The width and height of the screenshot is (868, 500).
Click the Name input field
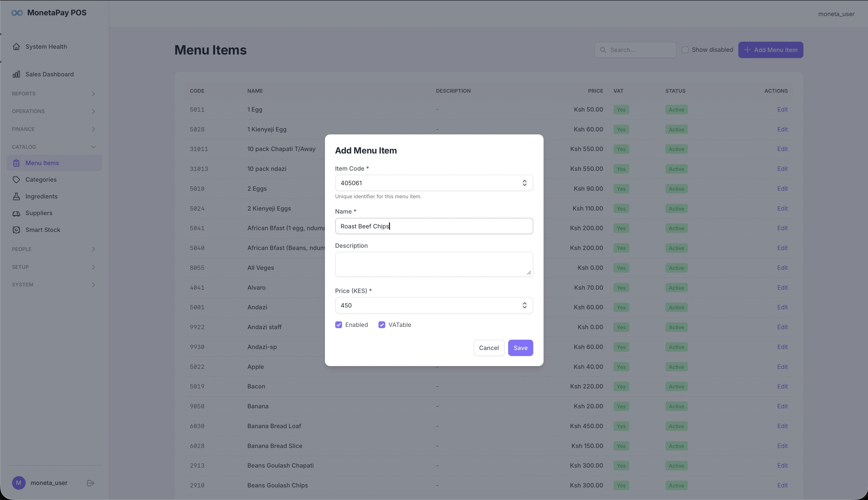(434, 226)
